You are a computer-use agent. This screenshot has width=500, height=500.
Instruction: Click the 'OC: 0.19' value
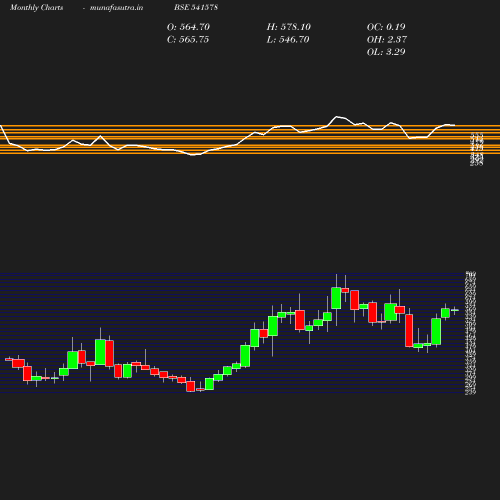386,27
